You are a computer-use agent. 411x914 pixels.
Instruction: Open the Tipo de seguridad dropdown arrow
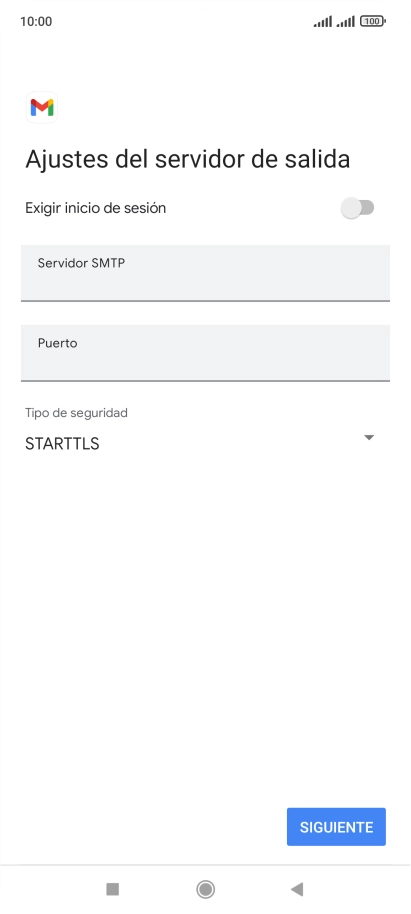368,438
